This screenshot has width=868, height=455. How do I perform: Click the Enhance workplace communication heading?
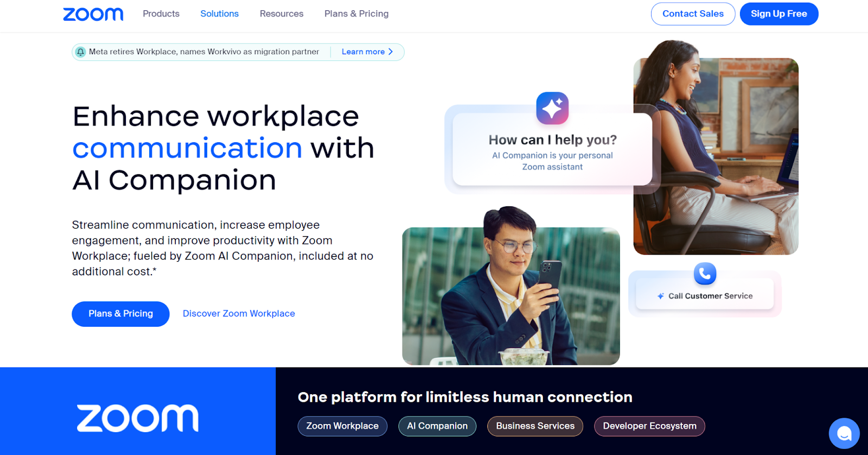224,148
